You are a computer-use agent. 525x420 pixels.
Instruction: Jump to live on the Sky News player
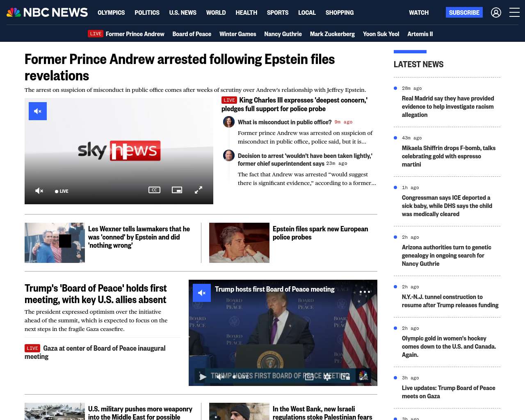[x=62, y=191]
